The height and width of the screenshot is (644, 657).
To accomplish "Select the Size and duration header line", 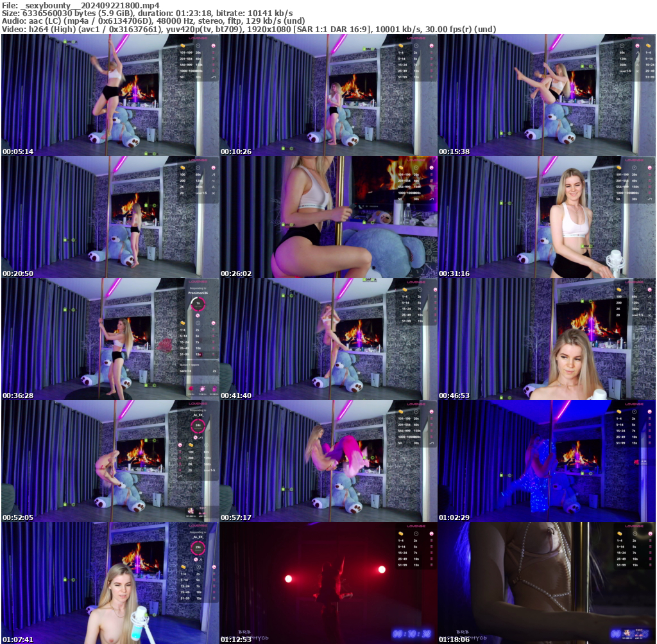I will pyautogui.click(x=148, y=13).
